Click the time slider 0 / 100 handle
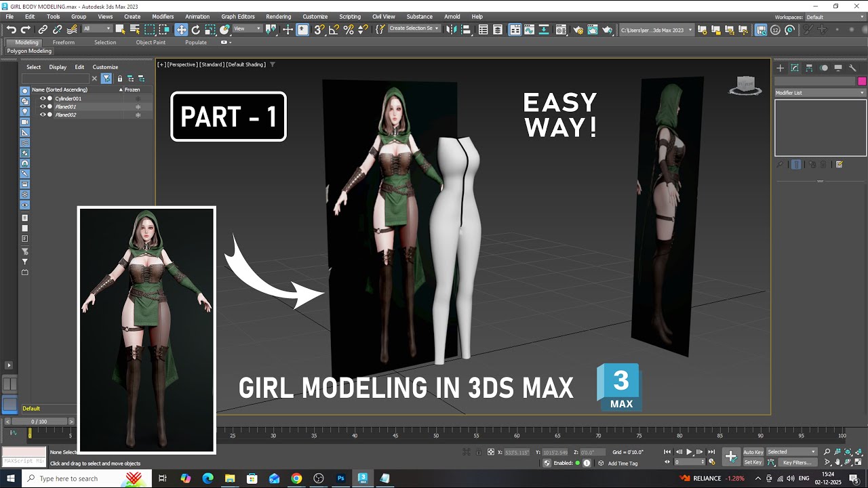This screenshot has height=488, width=868. point(39,422)
